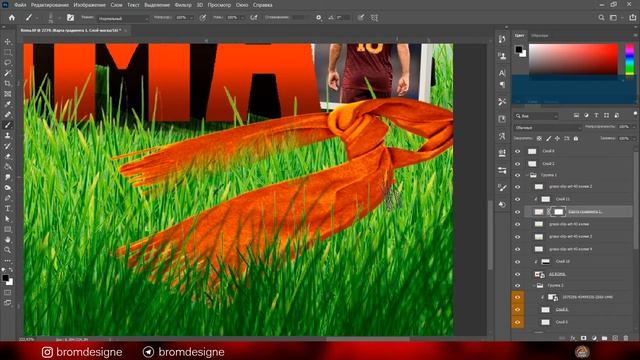Select the Path Selection tool
This screenshot has height=360, width=640.
click(8, 219)
